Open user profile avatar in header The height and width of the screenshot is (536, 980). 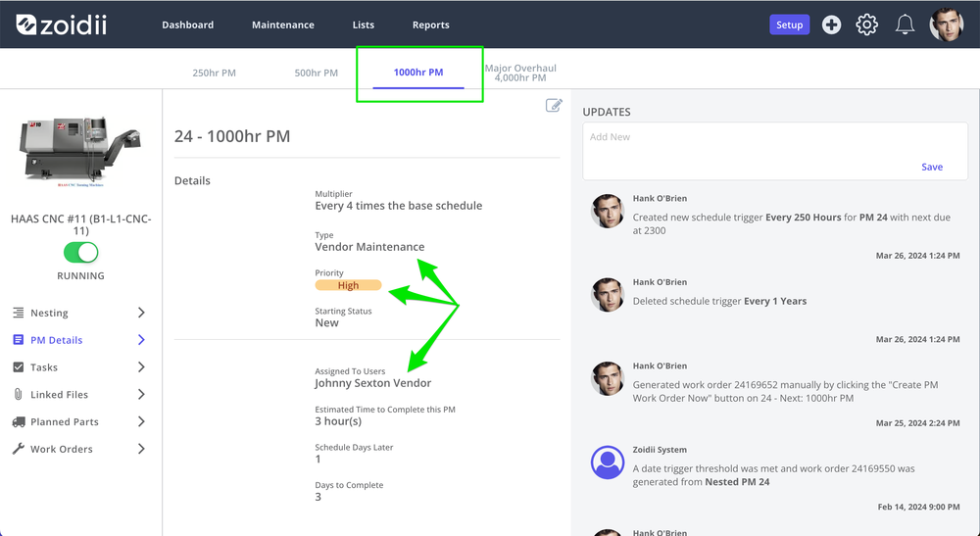947,25
